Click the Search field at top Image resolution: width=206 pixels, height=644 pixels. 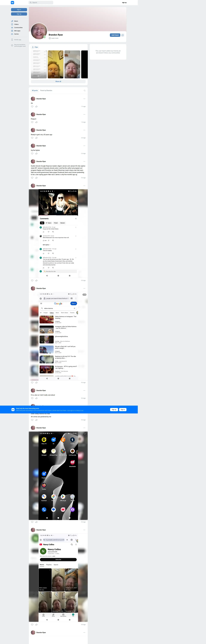point(41,2)
